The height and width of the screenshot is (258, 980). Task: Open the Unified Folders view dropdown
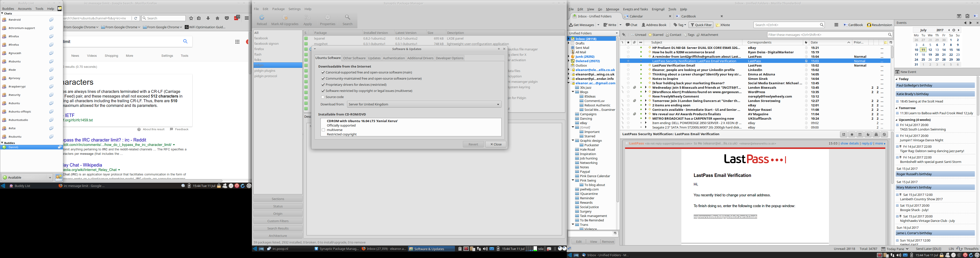pyautogui.click(x=593, y=33)
